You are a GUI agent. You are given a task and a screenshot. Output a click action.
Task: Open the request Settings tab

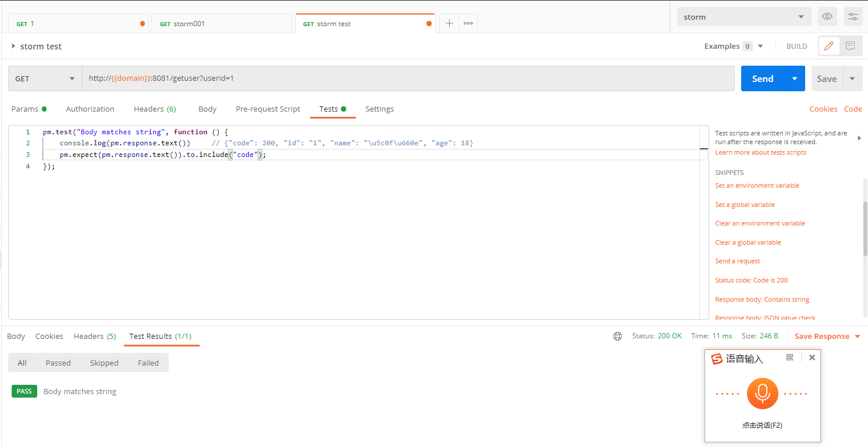click(379, 109)
